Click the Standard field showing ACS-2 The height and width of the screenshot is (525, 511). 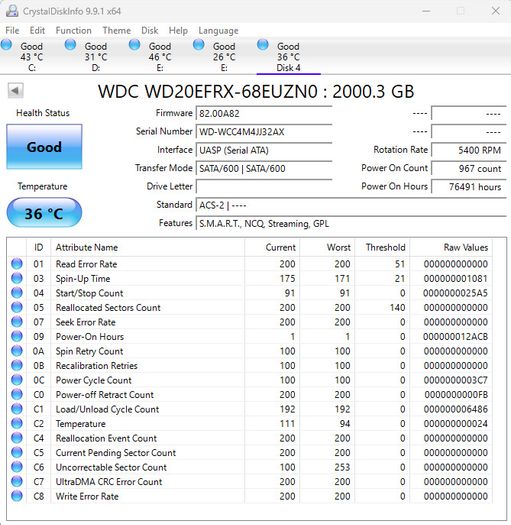351,205
